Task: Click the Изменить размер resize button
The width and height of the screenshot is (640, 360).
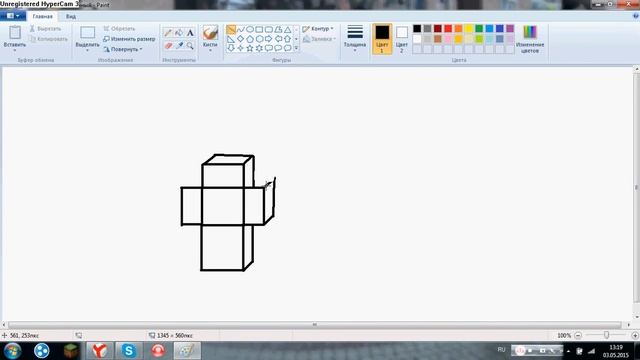Action: pos(129,39)
